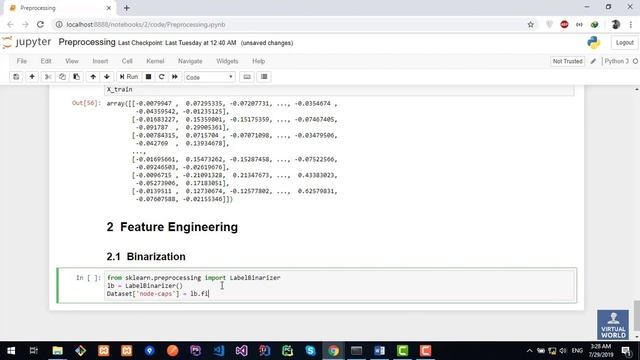
Task: Interrupt the kernel with the stop icon
Action: click(x=149, y=77)
